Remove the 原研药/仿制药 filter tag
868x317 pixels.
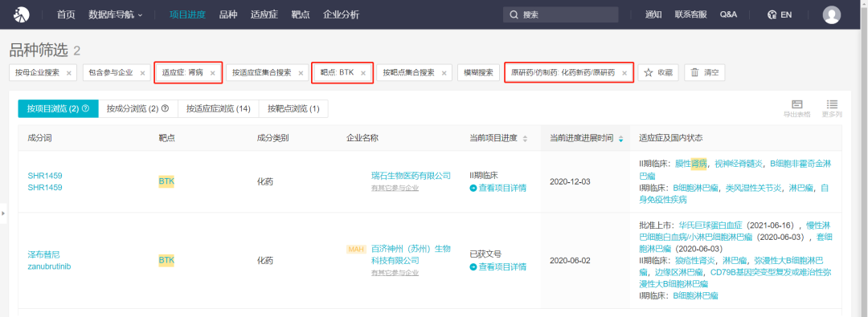coord(624,73)
